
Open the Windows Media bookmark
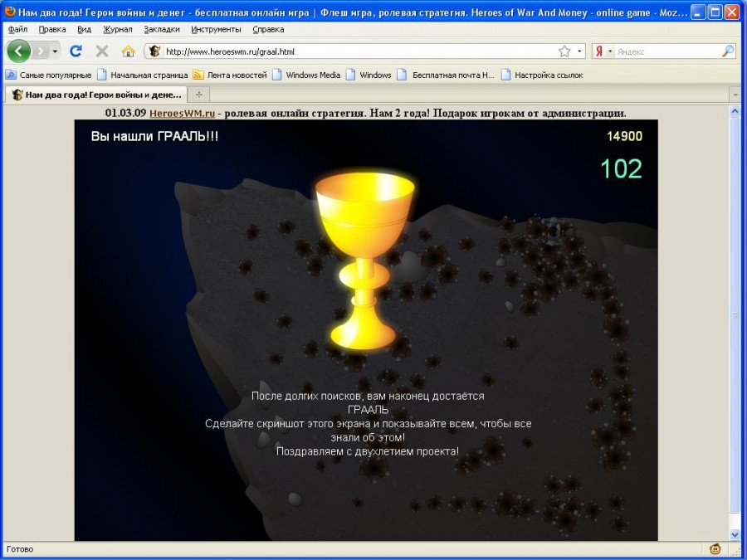(306, 75)
